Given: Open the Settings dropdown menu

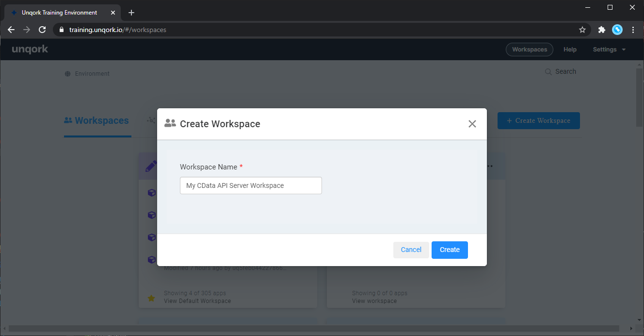Looking at the screenshot, I should tap(609, 50).
